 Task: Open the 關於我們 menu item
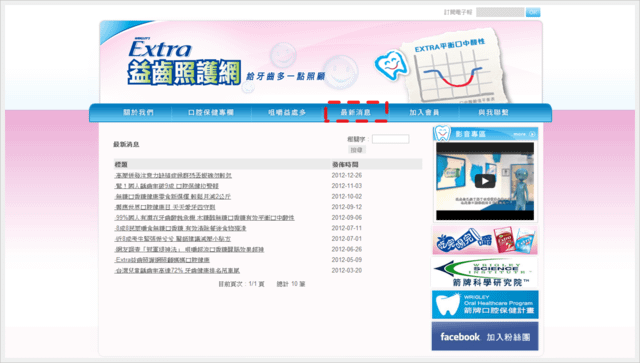tap(138, 112)
